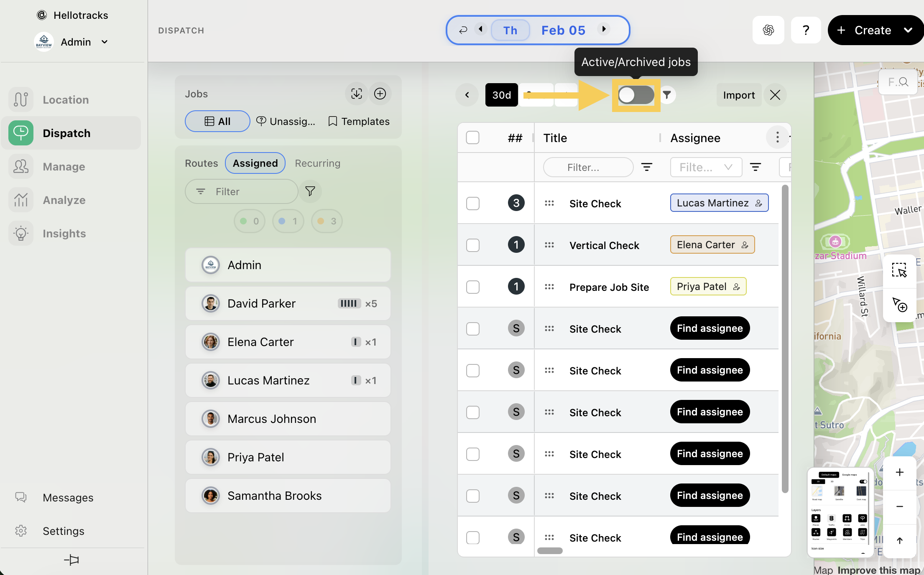
Task: Open the Create button dropdown arrow
Action: (x=908, y=30)
